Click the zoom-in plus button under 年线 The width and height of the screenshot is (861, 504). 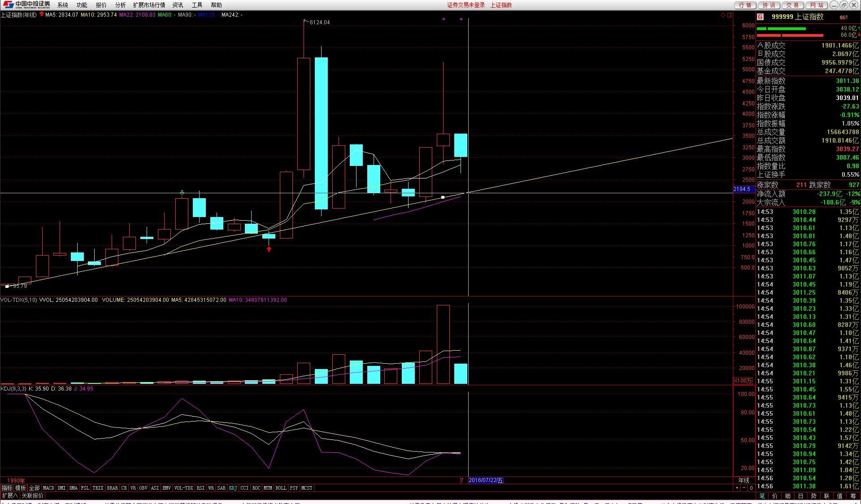(737, 488)
